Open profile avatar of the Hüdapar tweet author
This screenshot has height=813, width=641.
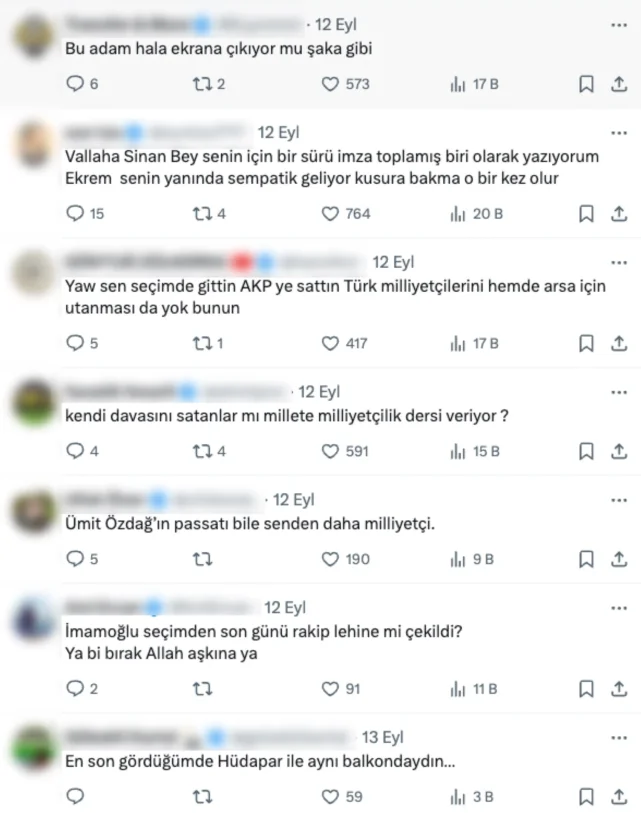point(34,749)
